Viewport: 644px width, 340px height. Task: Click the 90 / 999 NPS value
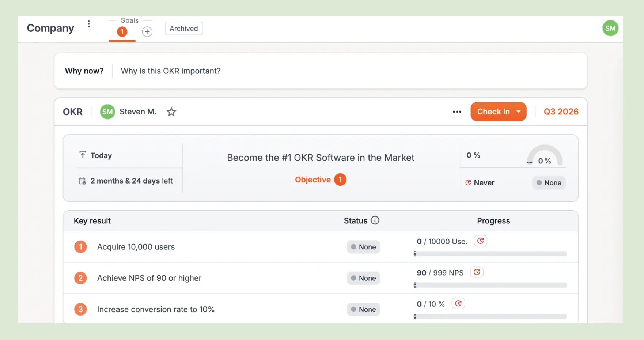click(440, 273)
